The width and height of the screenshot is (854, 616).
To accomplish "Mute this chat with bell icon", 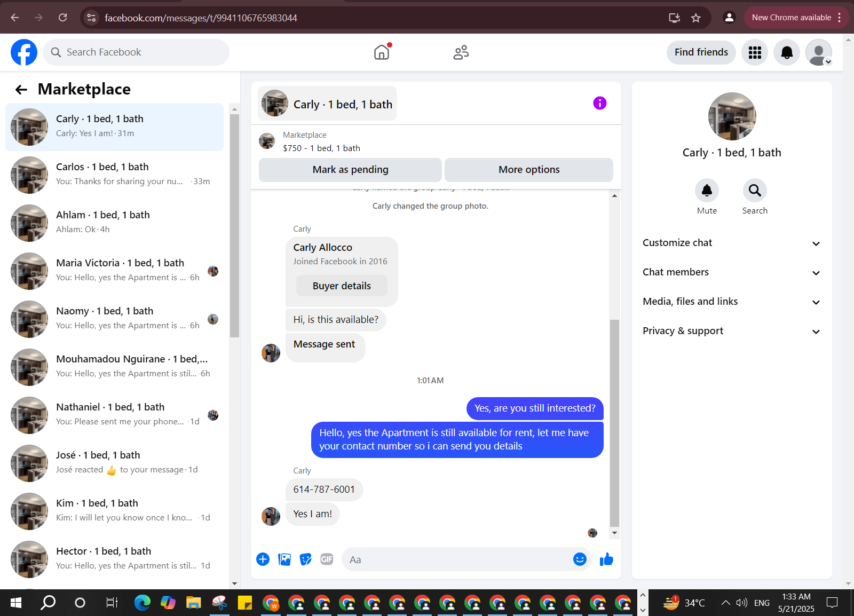I will click(707, 190).
